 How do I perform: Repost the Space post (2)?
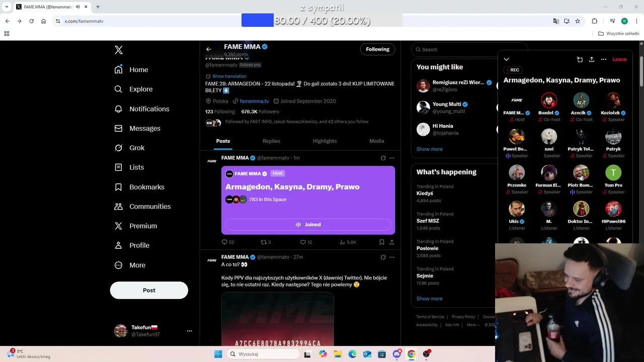(x=266, y=242)
